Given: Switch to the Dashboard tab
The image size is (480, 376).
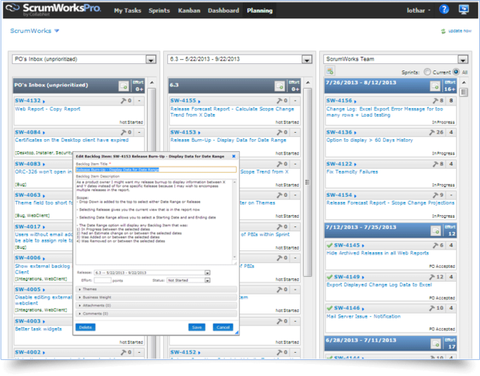Looking at the screenshot, I should (x=223, y=10).
